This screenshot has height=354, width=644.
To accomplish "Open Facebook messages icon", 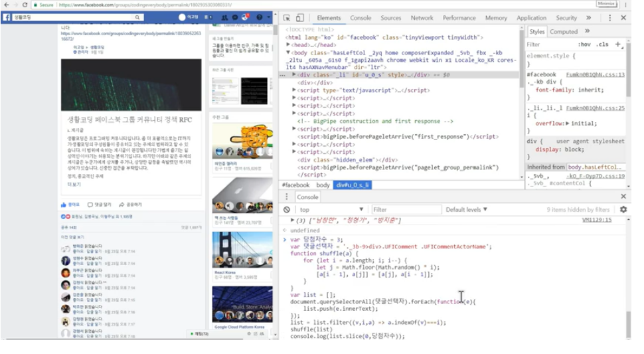I will coord(235,17).
